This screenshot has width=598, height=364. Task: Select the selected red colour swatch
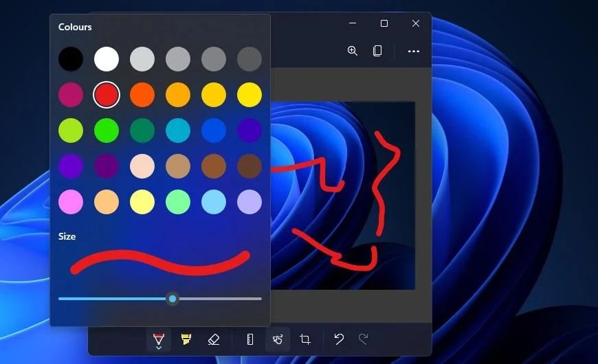pyautogui.click(x=107, y=95)
